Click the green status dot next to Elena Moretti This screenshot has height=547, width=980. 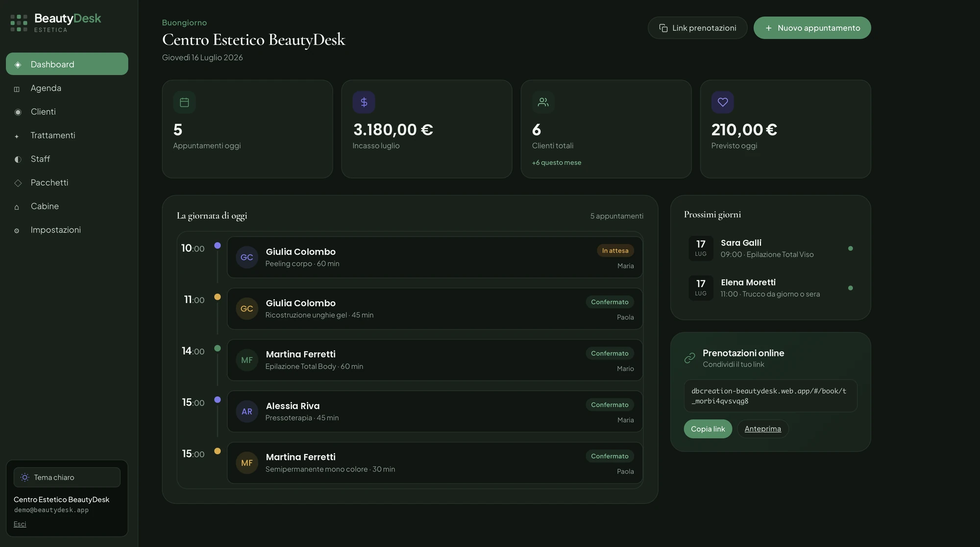pyautogui.click(x=850, y=288)
